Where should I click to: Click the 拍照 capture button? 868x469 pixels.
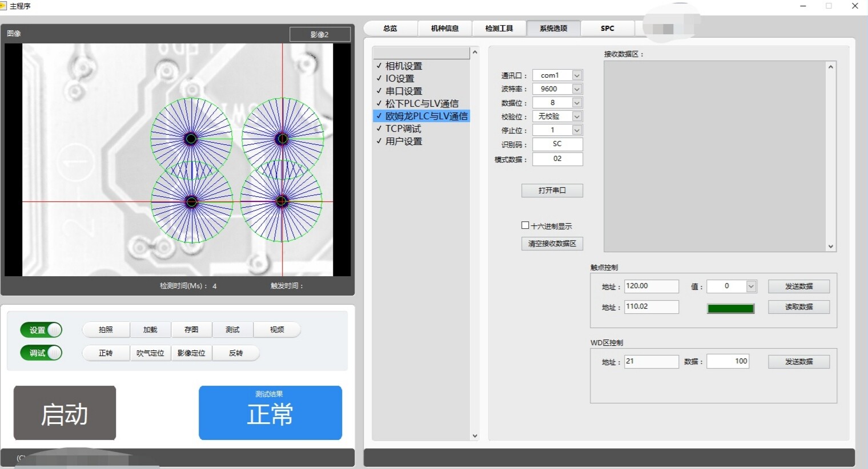click(106, 329)
